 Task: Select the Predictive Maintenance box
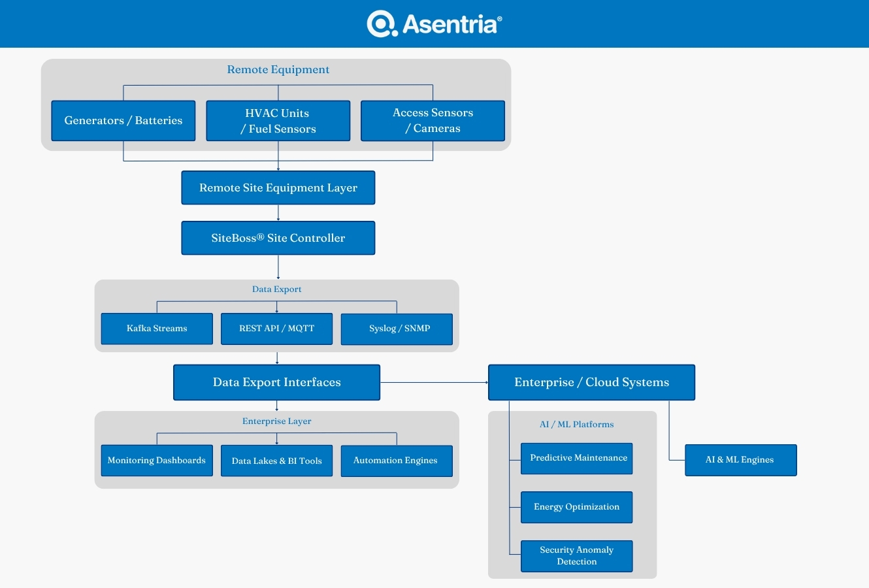point(577,459)
